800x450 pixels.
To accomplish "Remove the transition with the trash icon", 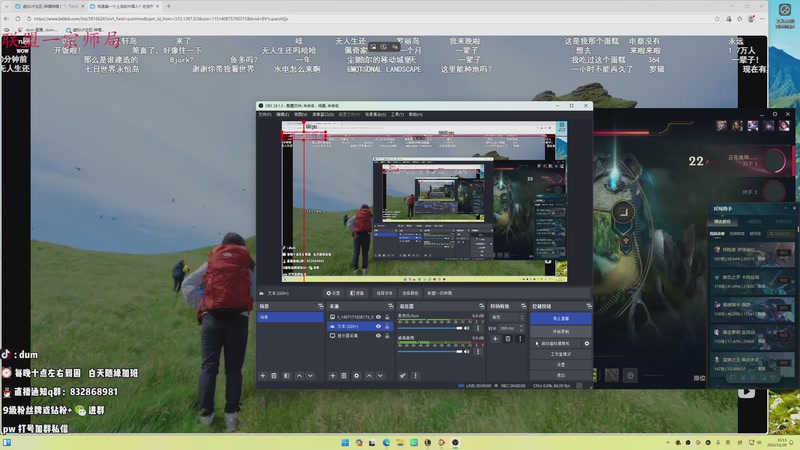I will pos(508,339).
